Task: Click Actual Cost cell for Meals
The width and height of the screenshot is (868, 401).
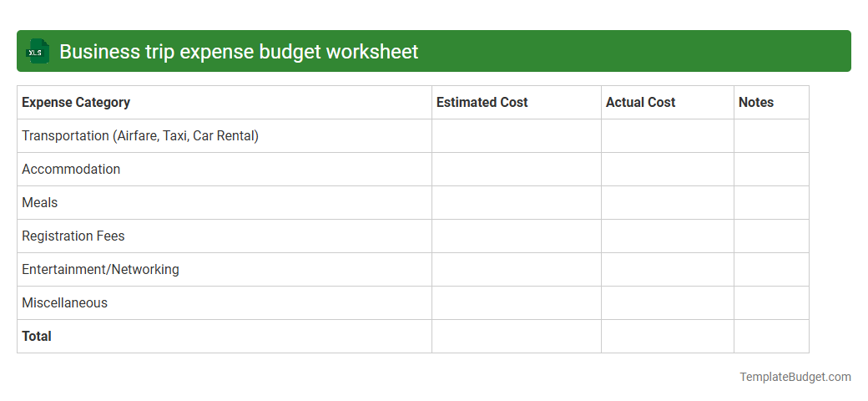Action: (668, 203)
